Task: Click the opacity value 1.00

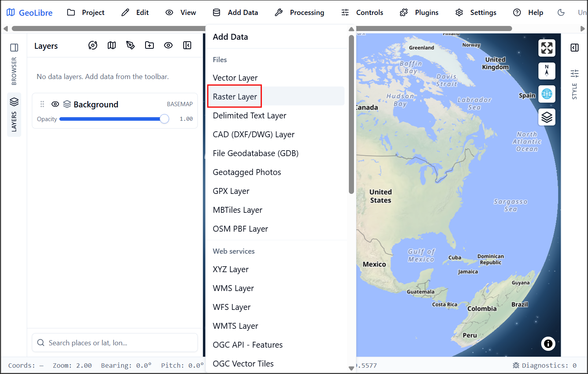Action: 186,119
